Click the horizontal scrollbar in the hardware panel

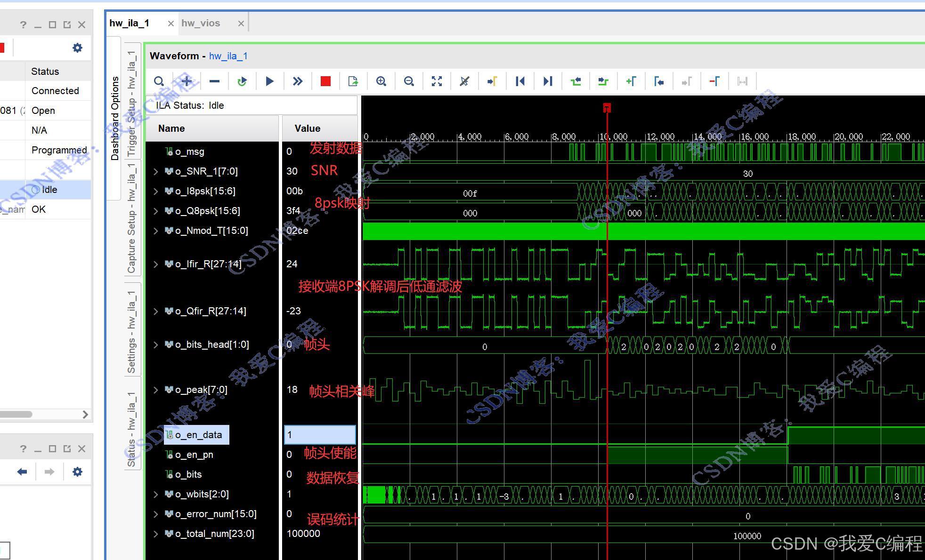[16, 415]
